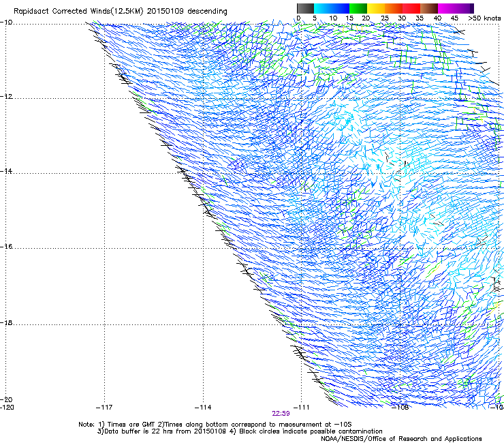Click the '-14' latitude axis label
This screenshot has width=504, height=443.
pyautogui.click(x=6, y=171)
